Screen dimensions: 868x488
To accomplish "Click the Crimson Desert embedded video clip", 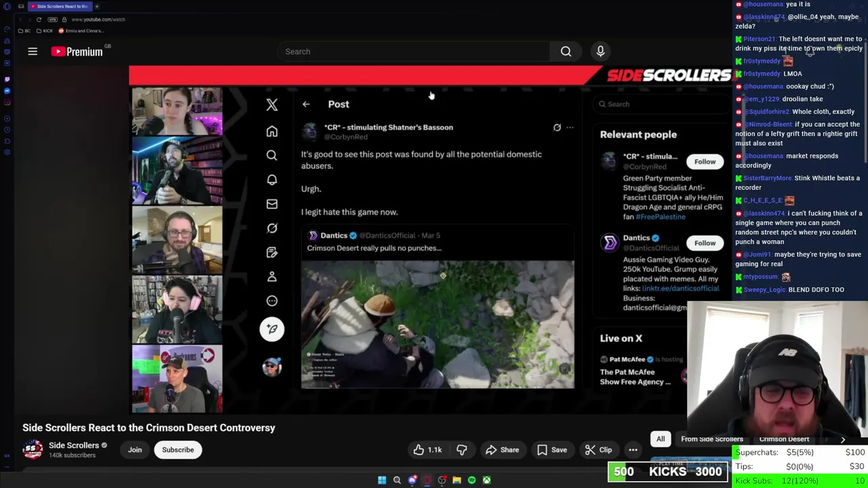I will [x=437, y=325].
